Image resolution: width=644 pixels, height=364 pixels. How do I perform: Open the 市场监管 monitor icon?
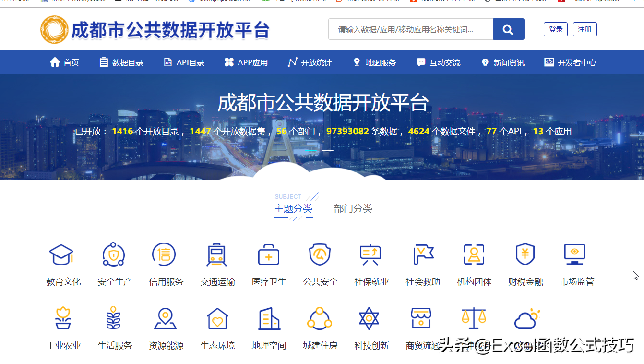coord(575,255)
